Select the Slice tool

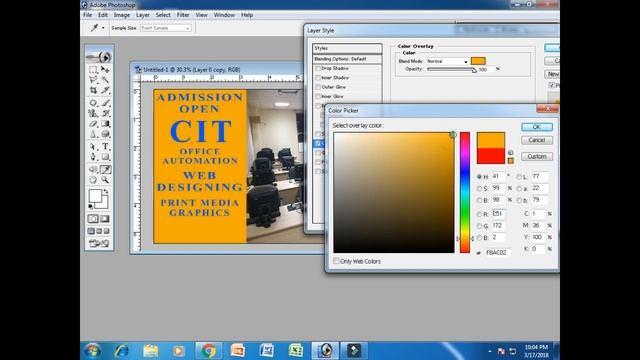(105, 90)
